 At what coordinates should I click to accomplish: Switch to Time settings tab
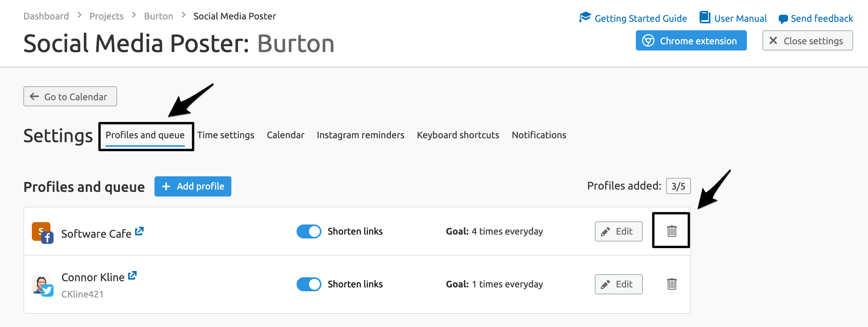click(x=226, y=135)
